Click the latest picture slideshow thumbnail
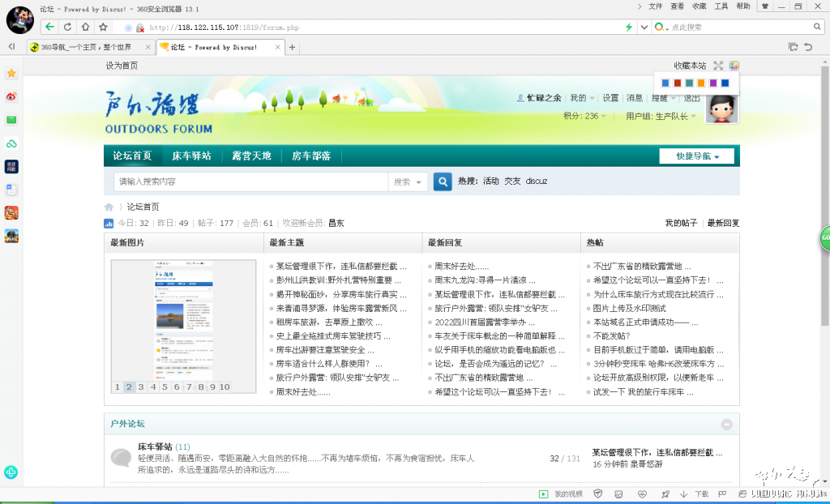This screenshot has width=830, height=504. (x=184, y=320)
